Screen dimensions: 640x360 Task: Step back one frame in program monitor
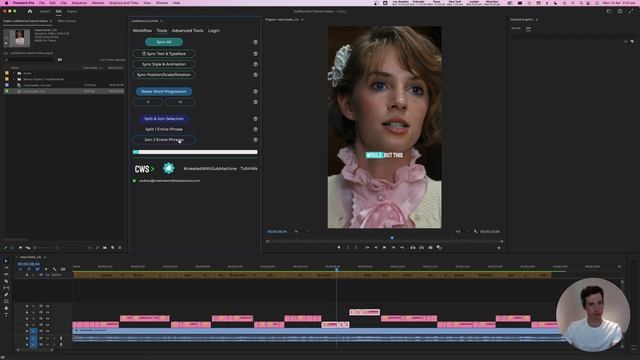pyautogui.click(x=376, y=247)
